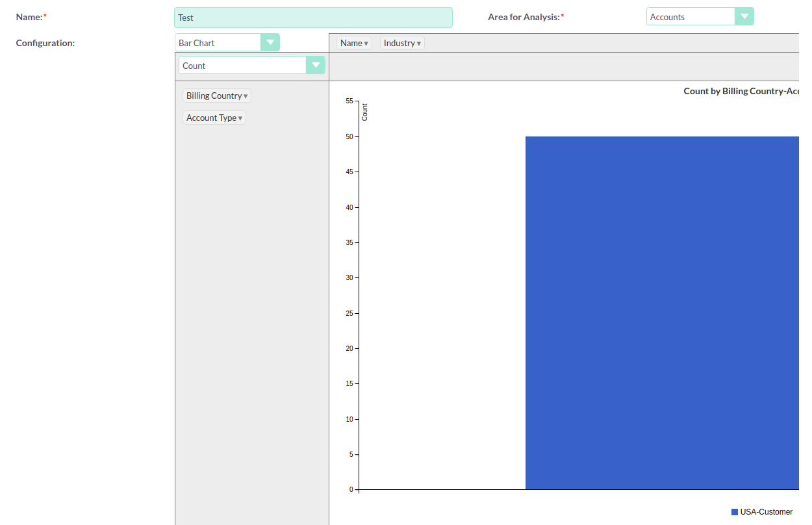The image size is (812, 525).
Task: Select the Account Type grouping field
Action: click(214, 118)
